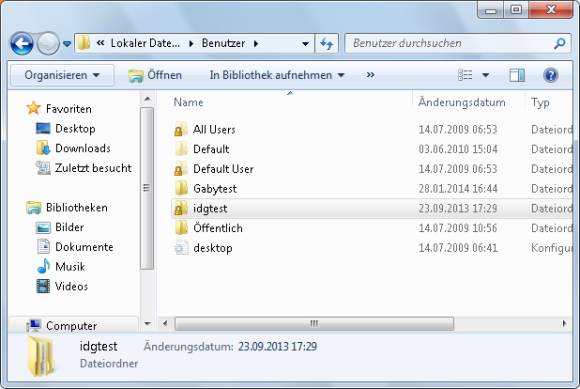Click the Öffnen toolbar button
The width and height of the screenshot is (580, 389).
[155, 75]
